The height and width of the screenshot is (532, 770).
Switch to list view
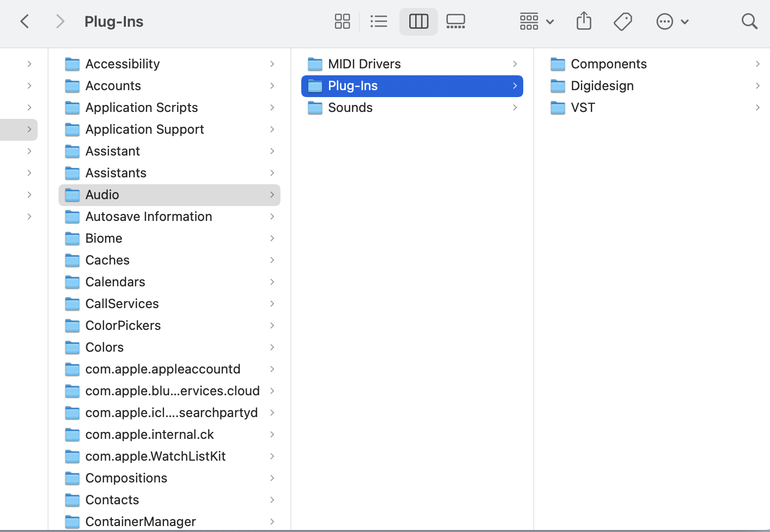[x=379, y=21]
